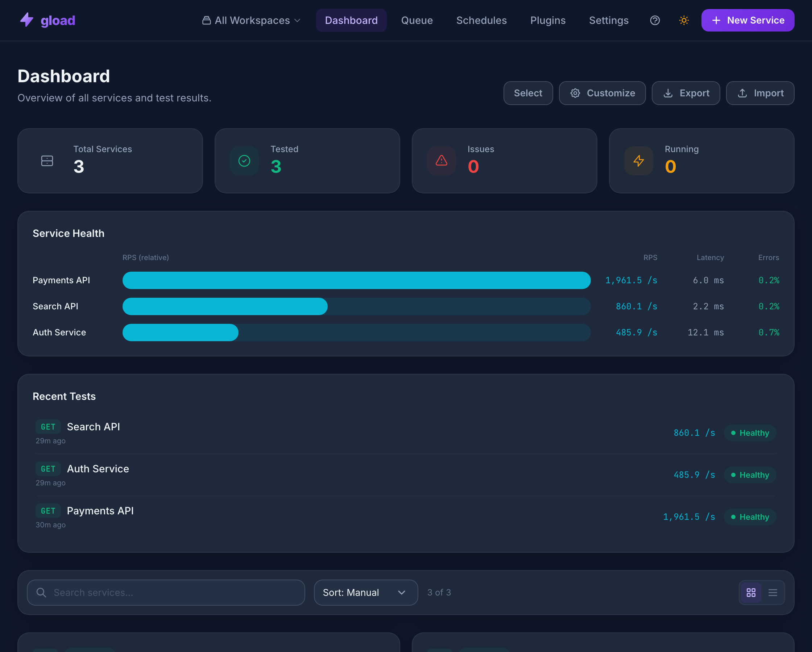Click GET badge beside Auth Service
The width and height of the screenshot is (812, 652).
pyautogui.click(x=48, y=469)
